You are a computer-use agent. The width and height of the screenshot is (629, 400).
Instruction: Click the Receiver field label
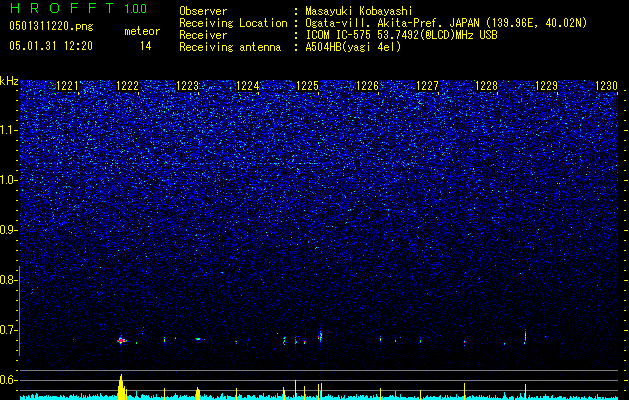(203, 35)
